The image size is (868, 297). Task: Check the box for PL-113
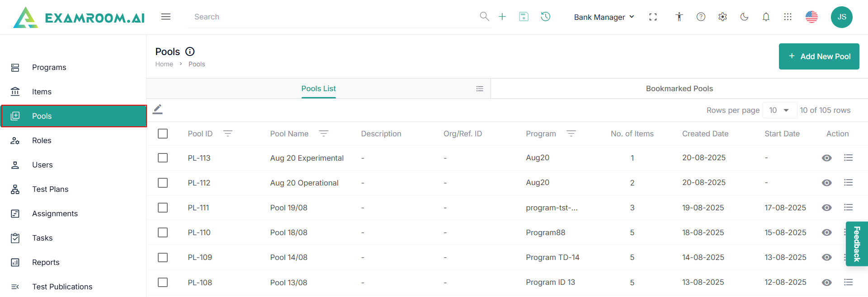[163, 158]
